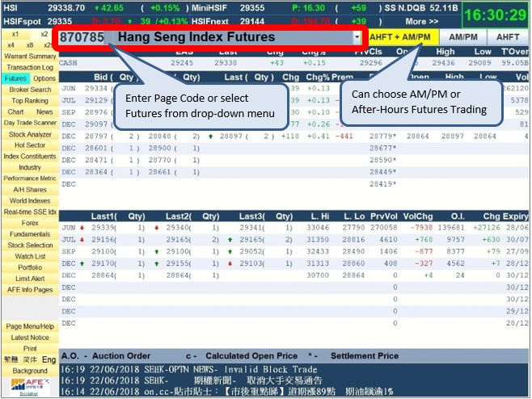Screen dimensions: 532x399
Task: Switch language to Simplified Chinese 简体
Action: coord(30,359)
